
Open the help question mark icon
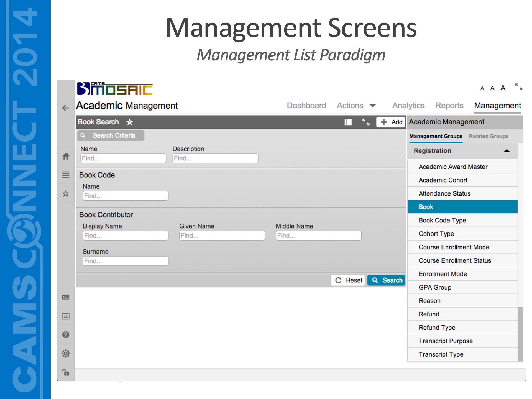coord(66,335)
